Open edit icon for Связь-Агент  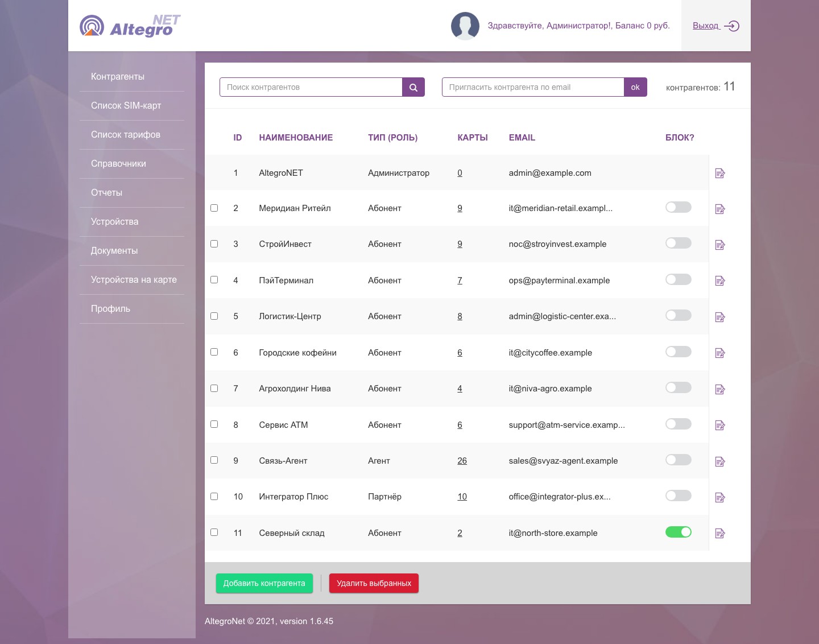click(x=720, y=461)
